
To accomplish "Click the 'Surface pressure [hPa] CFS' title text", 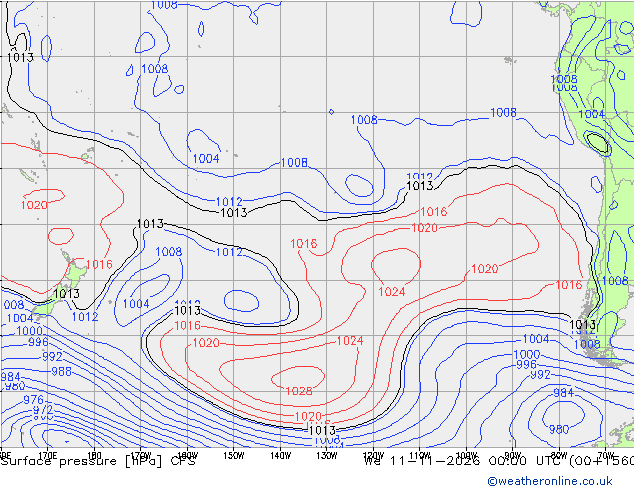I will [x=98, y=461].
